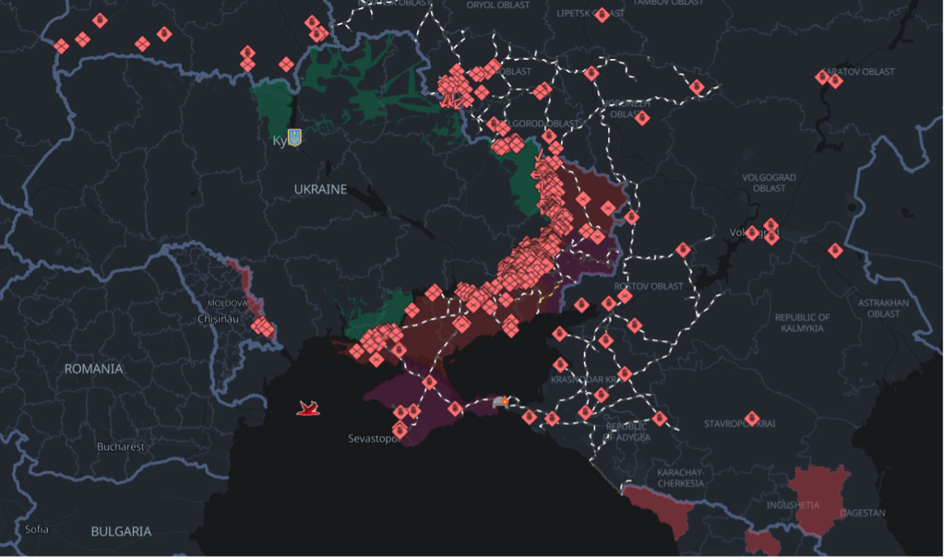Open the lone marker east of Volgograd
946x560 pixels.
coord(835,251)
